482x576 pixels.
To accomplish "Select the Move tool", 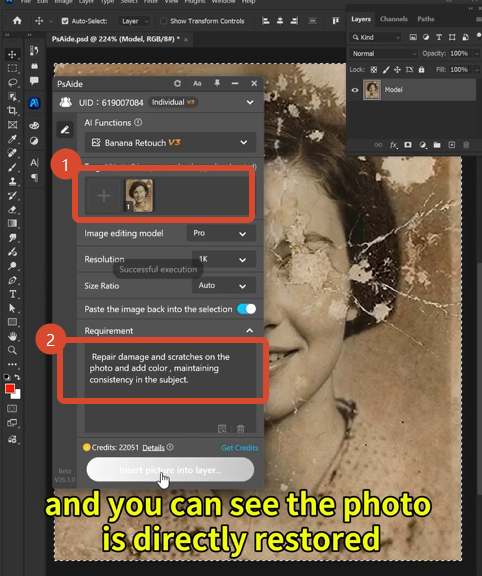I will coord(12,54).
